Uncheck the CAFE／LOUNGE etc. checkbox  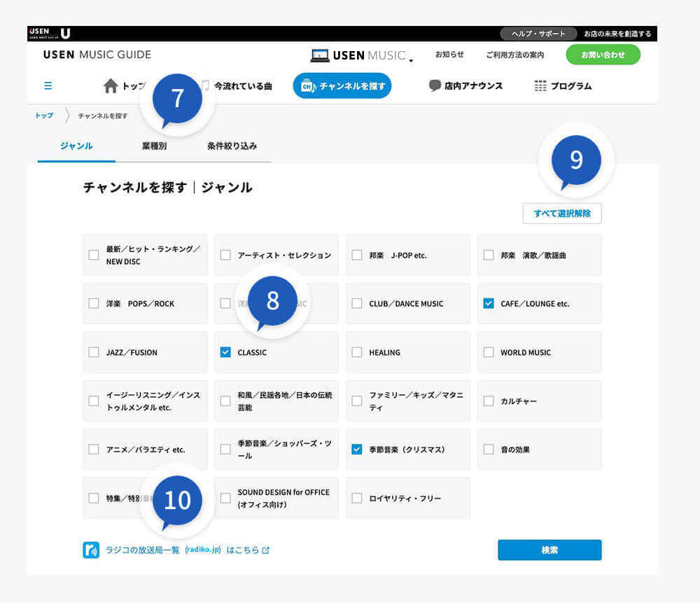[x=489, y=303]
